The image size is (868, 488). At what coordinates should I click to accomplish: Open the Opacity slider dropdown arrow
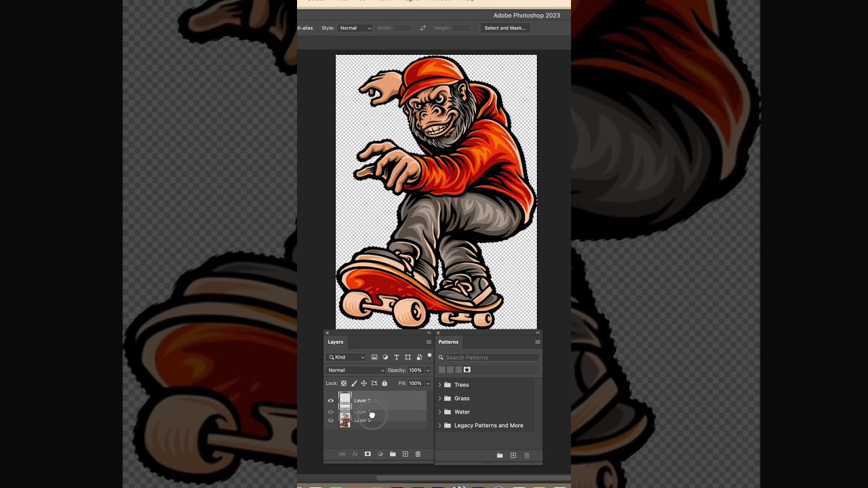point(427,370)
